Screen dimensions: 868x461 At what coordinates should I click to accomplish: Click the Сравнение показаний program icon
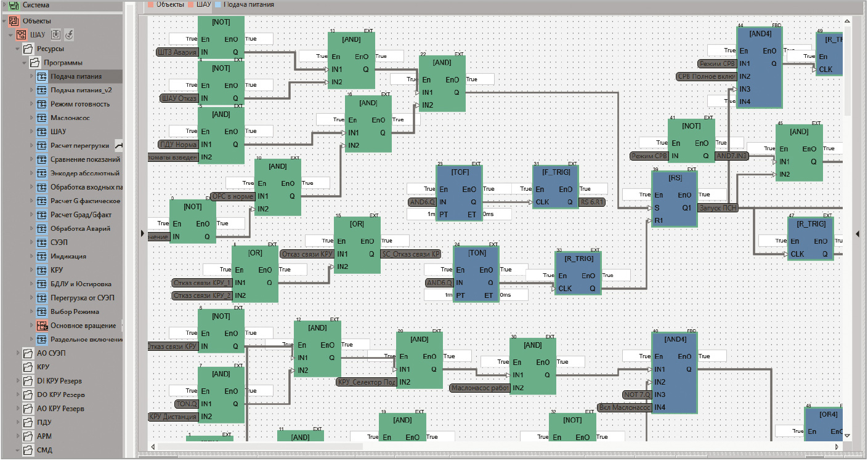click(x=42, y=159)
